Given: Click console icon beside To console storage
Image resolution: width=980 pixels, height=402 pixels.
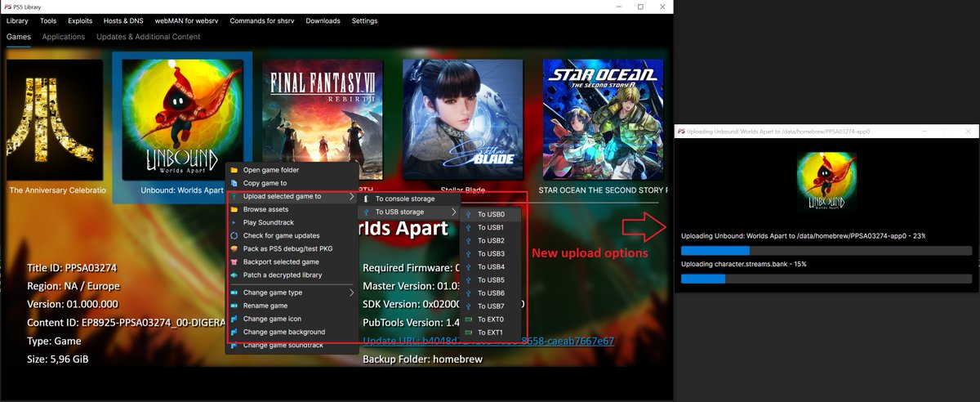Looking at the screenshot, I should pyautogui.click(x=367, y=199).
